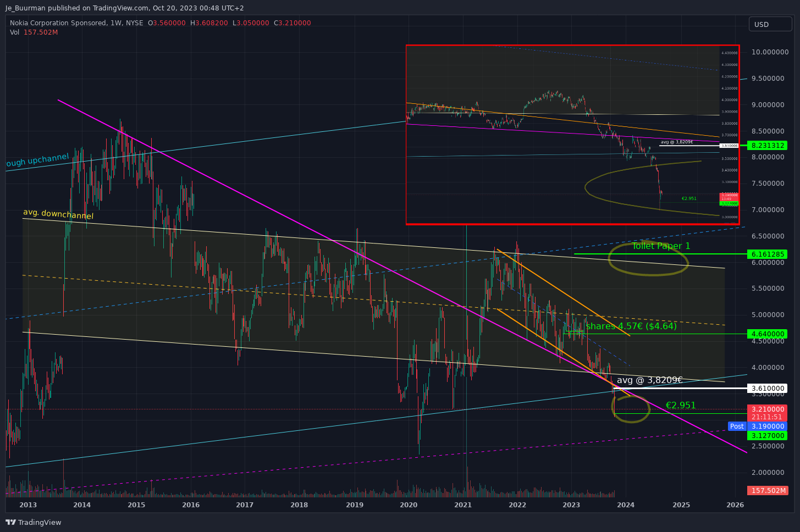Image resolution: width=800 pixels, height=532 pixels.
Task: Select the 'Toilet Paper 1' annotation
Action: click(x=661, y=246)
